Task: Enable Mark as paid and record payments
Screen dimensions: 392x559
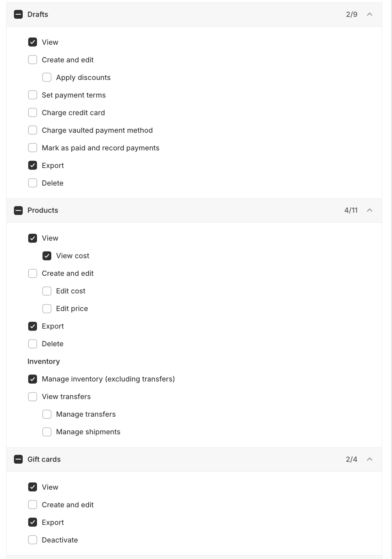Action: click(x=33, y=147)
